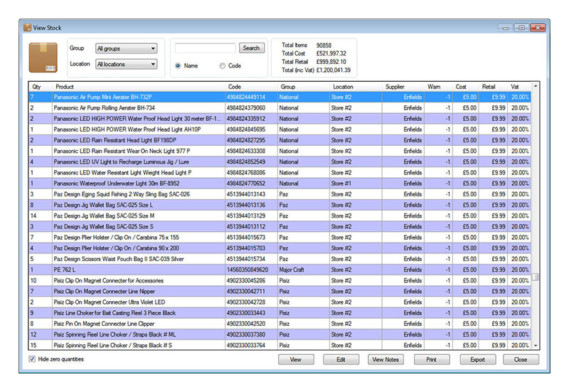Image resolution: width=569 pixels, height=392 pixels.
Task: Select row Panasonic LED Rain Resistant Head Light BF198DP
Action: (280, 140)
